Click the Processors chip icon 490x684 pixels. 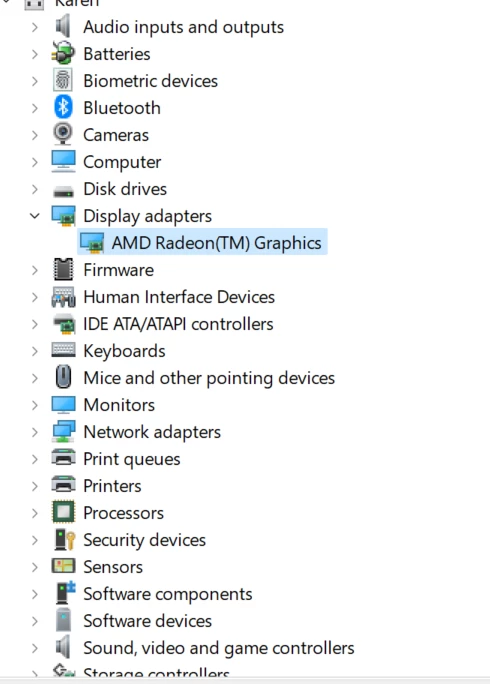click(63, 512)
